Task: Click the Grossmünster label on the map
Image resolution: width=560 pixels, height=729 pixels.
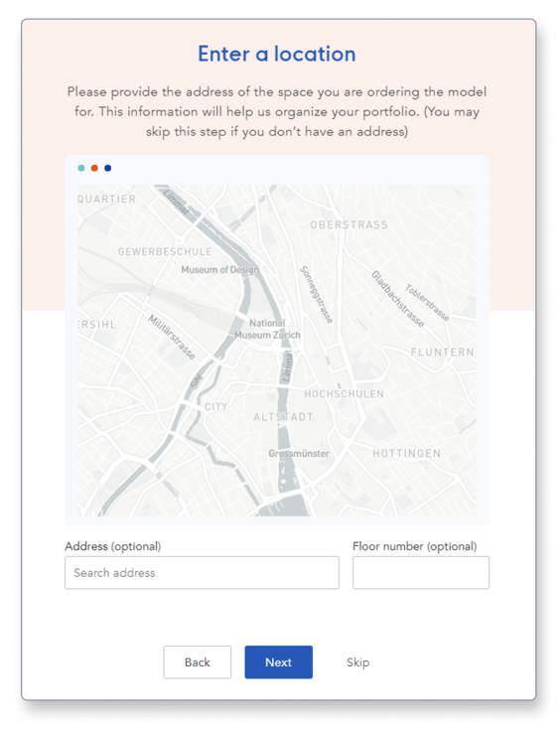Action: click(299, 453)
